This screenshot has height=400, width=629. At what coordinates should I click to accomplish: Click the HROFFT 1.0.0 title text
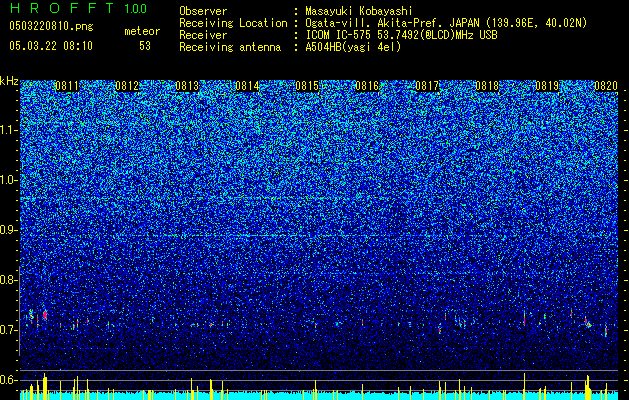pos(78,8)
